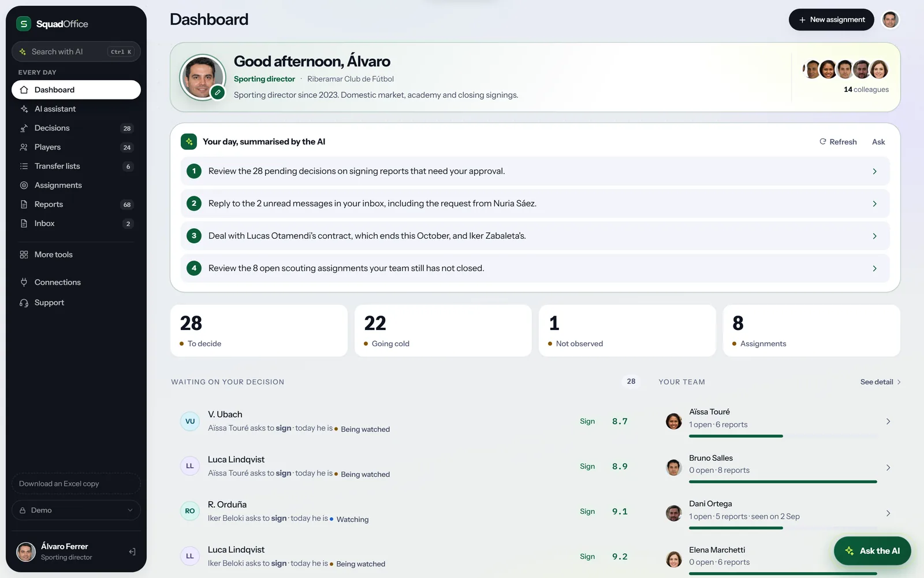Expand summary item about 8 open scouting assignments
The height and width of the screenshot is (578, 924).
coord(535,268)
